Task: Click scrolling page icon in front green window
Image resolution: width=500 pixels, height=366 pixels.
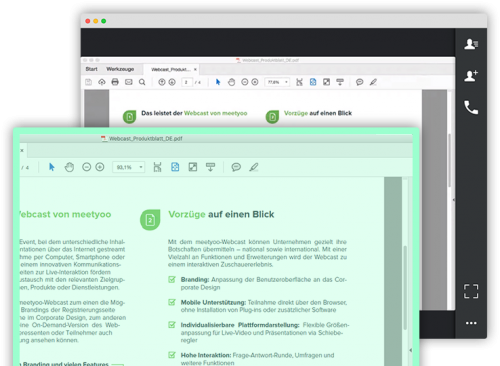Action: (157, 167)
